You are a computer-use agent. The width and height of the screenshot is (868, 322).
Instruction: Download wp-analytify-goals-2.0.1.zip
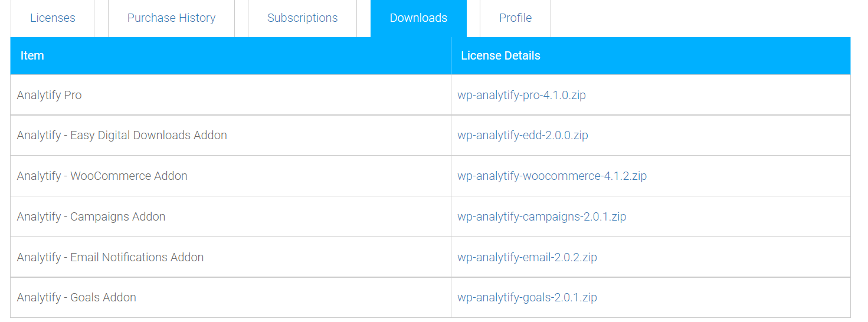click(x=527, y=297)
